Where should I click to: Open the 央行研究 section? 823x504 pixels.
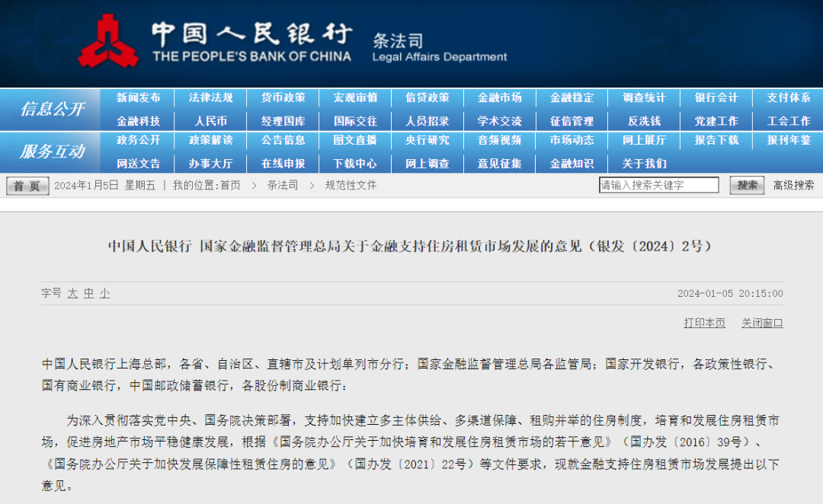[x=427, y=140]
